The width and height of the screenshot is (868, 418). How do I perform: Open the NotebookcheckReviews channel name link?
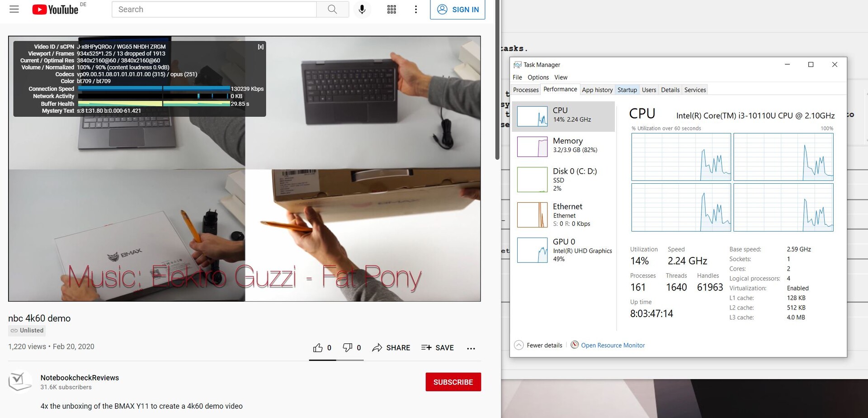[x=80, y=378]
